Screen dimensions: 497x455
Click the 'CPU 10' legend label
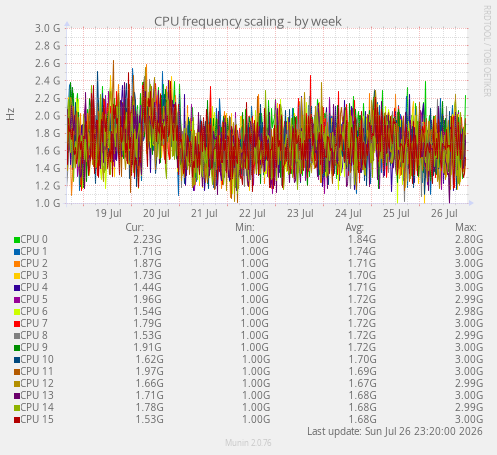(x=37, y=359)
